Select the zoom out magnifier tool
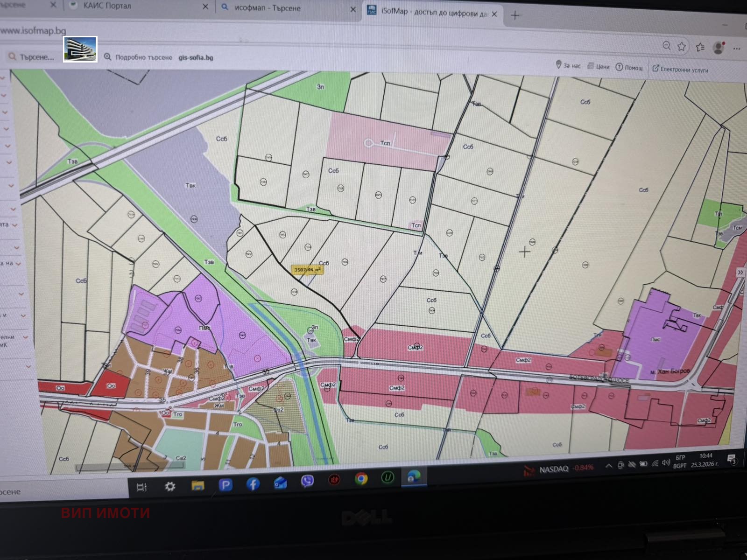The image size is (747, 560). (665, 46)
